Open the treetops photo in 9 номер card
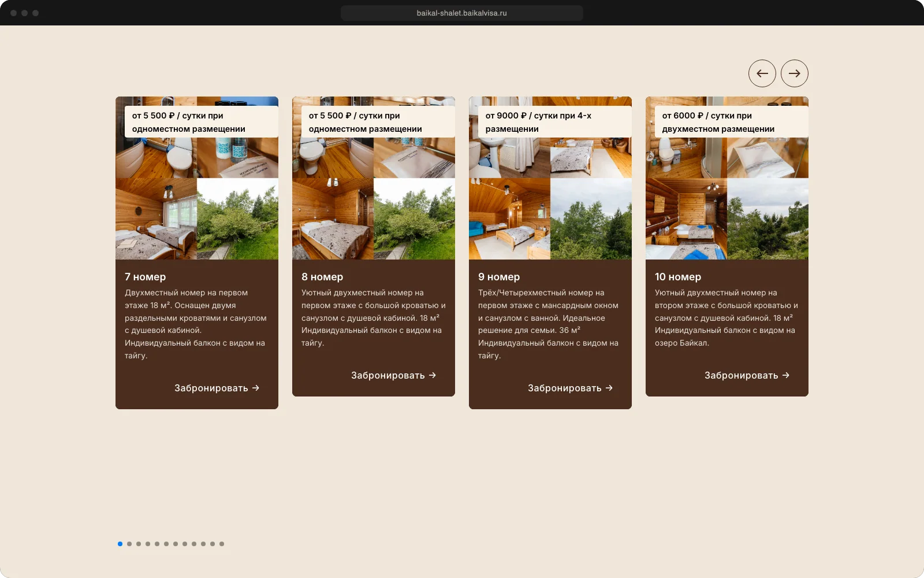This screenshot has height=578, width=924. point(591,218)
